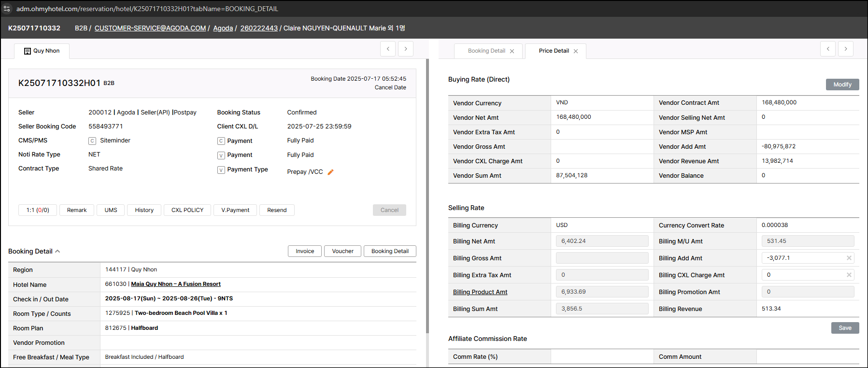Viewport: 868px width, 368px height.
Task: Click the site info icon in address bar
Action: coord(7,9)
